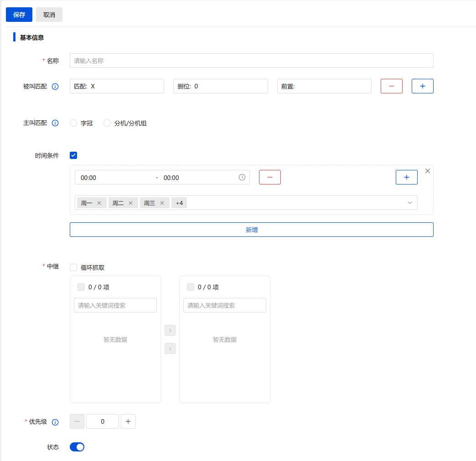Add time range with blue plus button
Viewport: 476px width, 461px height.
coord(406,177)
